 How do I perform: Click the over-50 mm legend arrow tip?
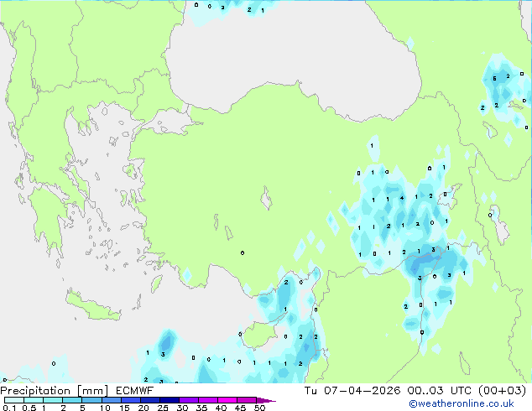tap(266, 400)
